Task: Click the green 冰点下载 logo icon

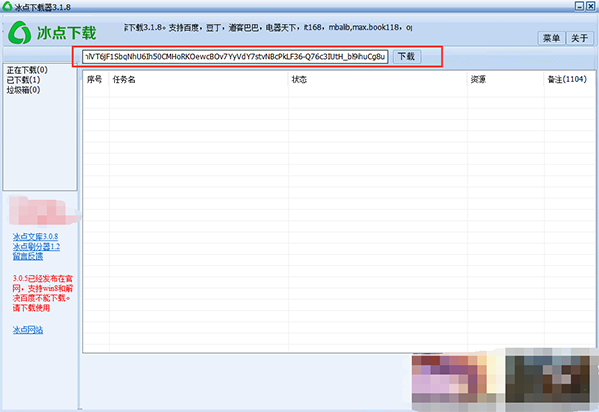Action: (19, 32)
